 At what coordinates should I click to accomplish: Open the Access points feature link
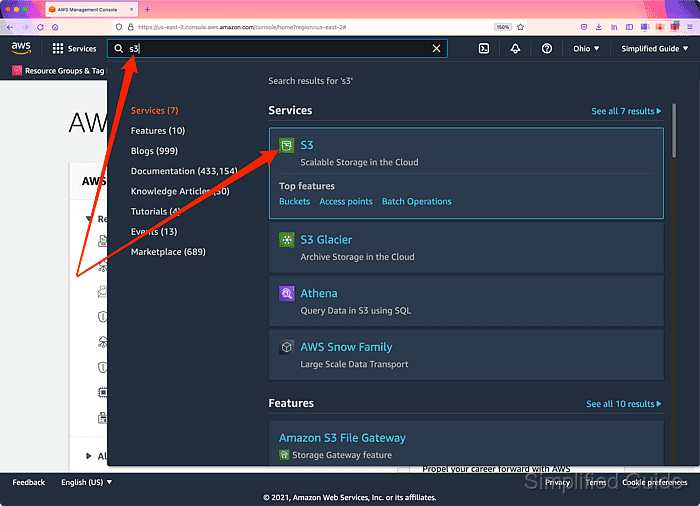346,201
